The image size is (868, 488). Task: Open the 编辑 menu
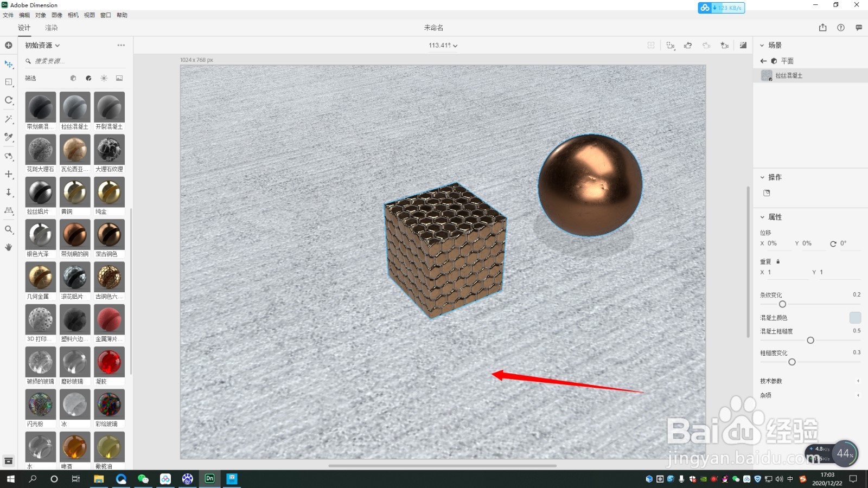pos(24,15)
